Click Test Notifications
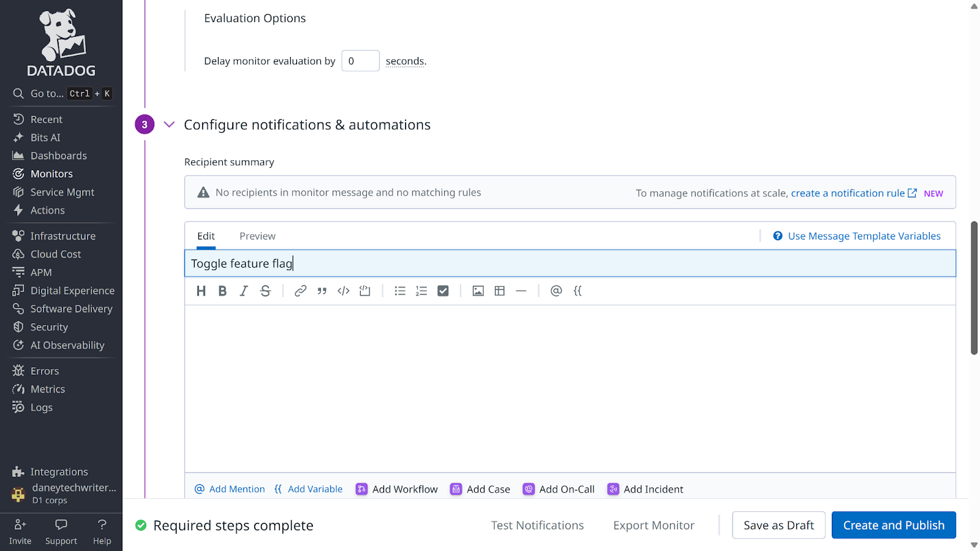 pyautogui.click(x=537, y=525)
